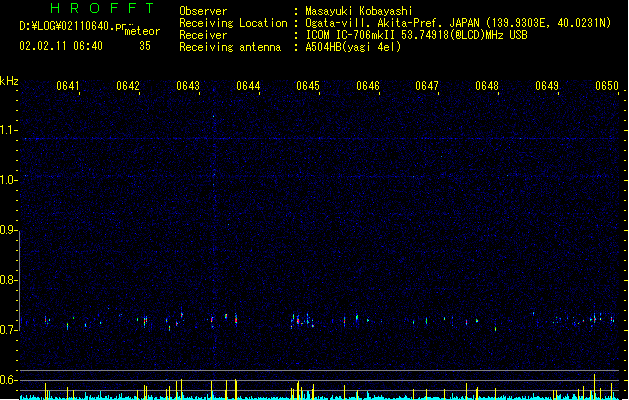Select the meteor count value 35

tap(145, 46)
